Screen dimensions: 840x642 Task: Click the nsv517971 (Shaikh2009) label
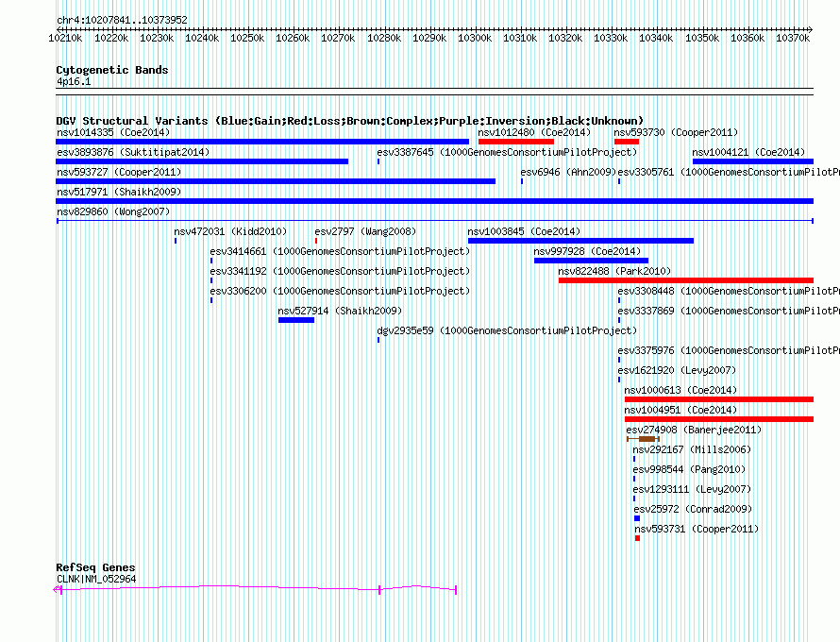(119, 192)
